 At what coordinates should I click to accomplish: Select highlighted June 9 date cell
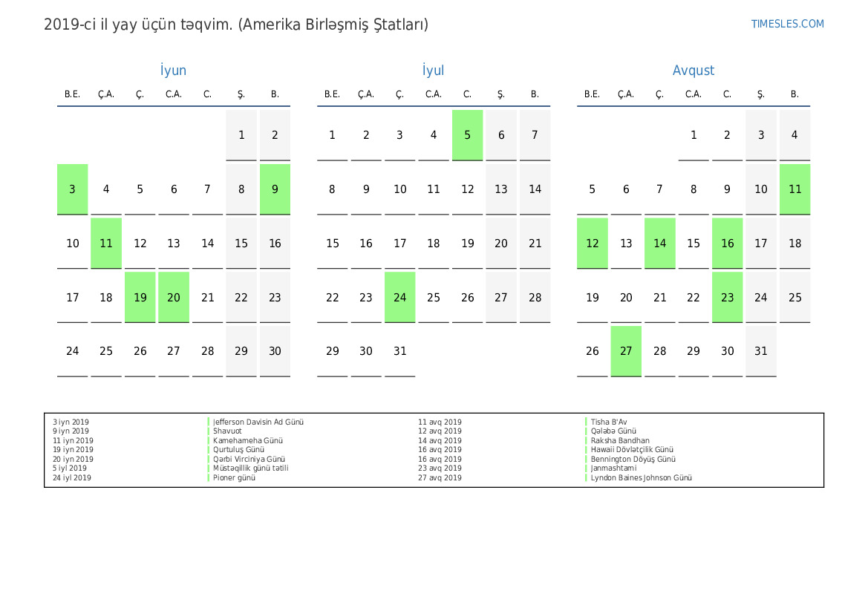click(x=275, y=189)
